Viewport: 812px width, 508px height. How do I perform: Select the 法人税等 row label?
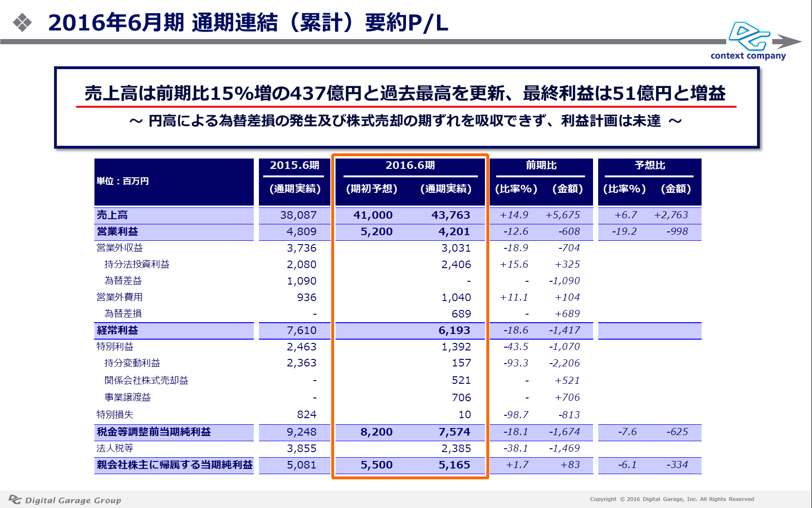pyautogui.click(x=115, y=448)
